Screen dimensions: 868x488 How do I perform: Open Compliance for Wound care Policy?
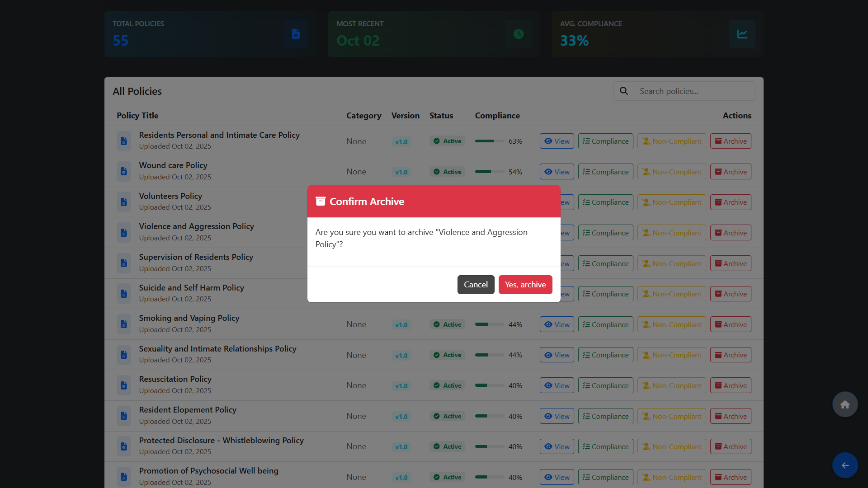coord(606,172)
